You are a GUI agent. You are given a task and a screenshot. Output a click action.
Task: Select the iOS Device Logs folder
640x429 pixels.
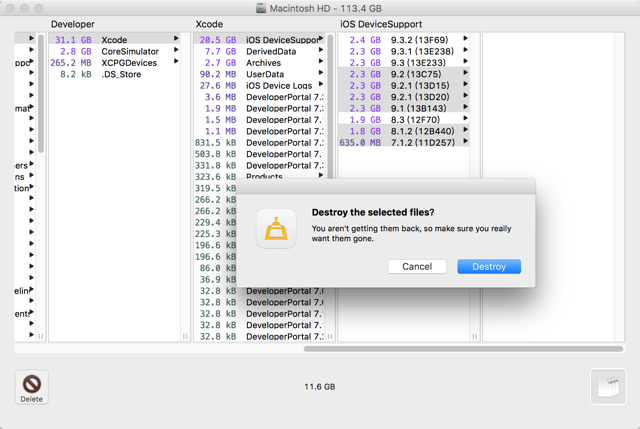point(259,85)
